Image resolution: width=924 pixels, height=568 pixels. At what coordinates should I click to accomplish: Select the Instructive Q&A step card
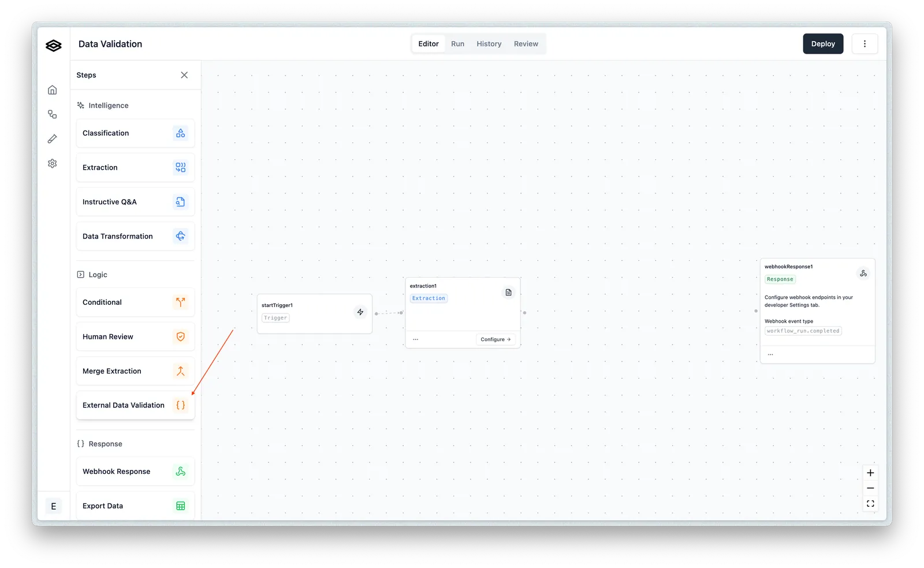click(x=135, y=202)
